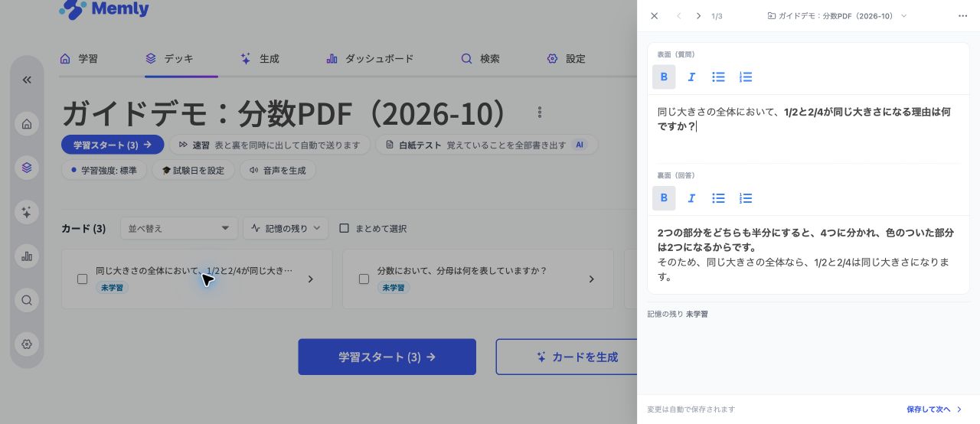
Task: Insert bulleted list in back side toolbar
Action: [x=718, y=198]
